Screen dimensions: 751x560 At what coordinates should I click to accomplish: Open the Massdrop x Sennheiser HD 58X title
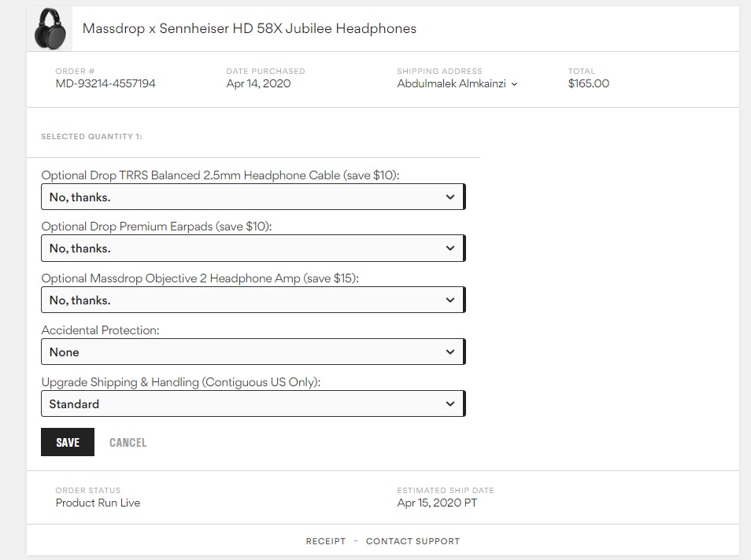(249, 29)
